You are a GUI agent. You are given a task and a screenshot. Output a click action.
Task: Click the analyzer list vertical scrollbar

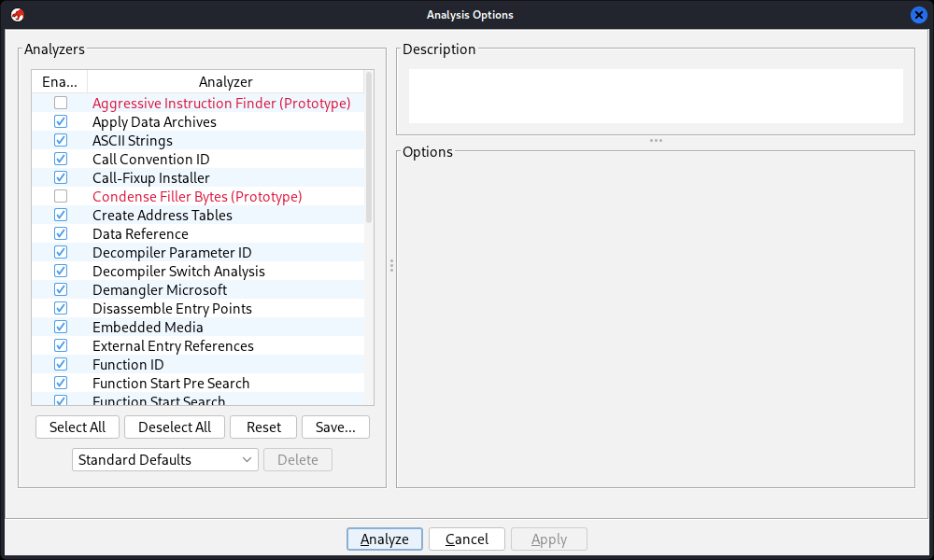coord(369,147)
